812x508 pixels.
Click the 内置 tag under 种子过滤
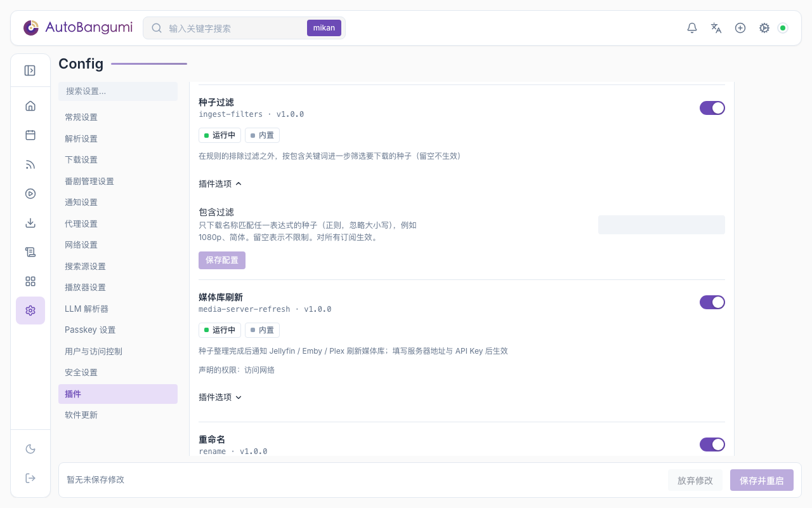coord(262,135)
